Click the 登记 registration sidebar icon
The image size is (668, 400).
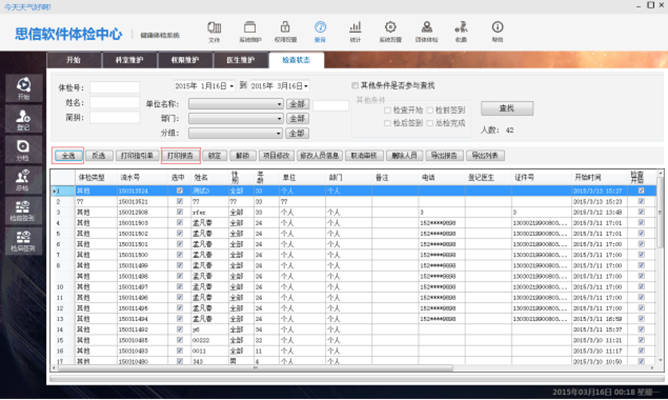pyautogui.click(x=23, y=119)
